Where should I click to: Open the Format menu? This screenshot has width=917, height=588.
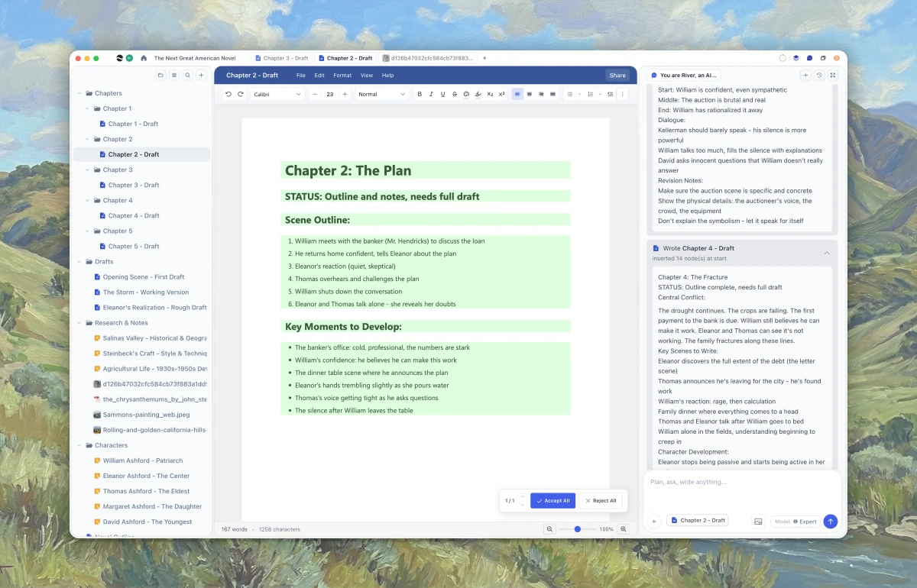coord(342,76)
